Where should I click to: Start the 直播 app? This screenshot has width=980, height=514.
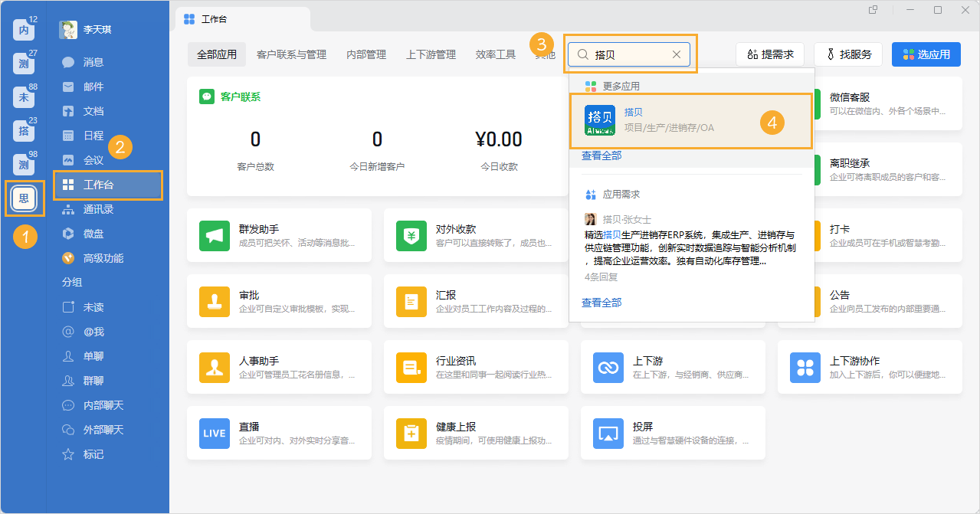[x=279, y=433]
